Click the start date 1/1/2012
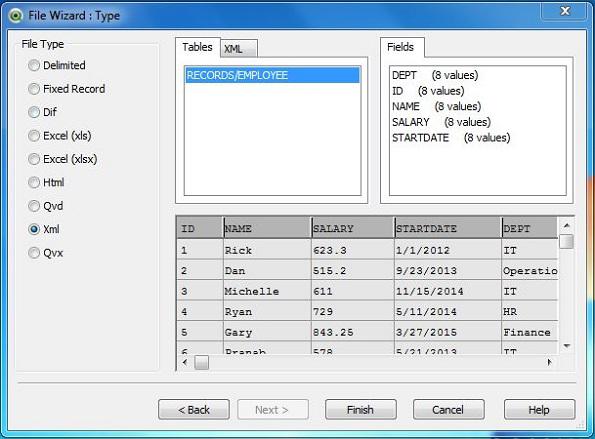The height and width of the screenshot is (439, 595). 448,250
